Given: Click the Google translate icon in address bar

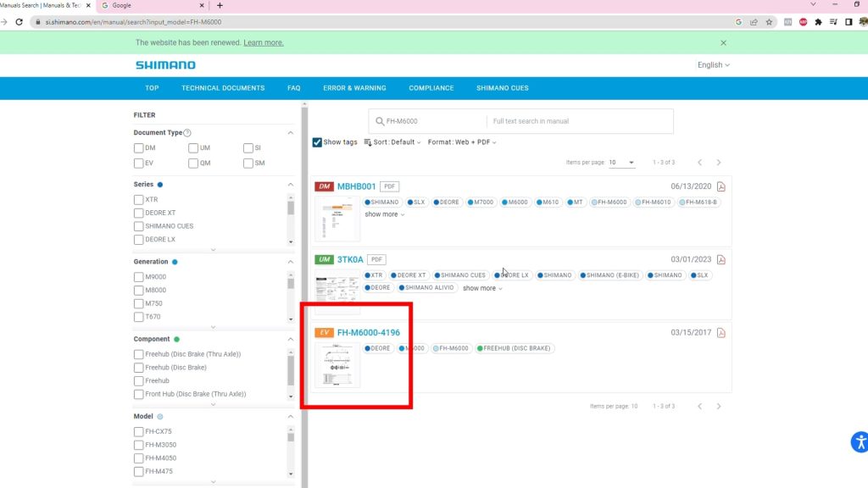Looking at the screenshot, I should (x=738, y=22).
